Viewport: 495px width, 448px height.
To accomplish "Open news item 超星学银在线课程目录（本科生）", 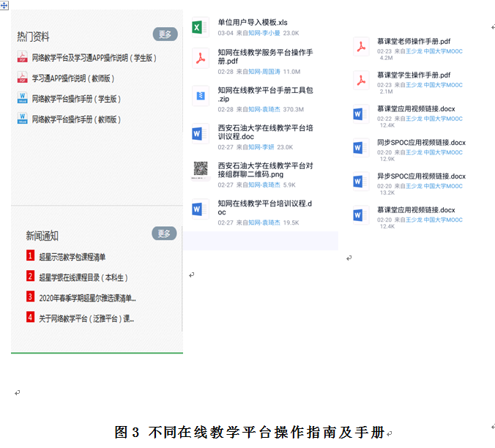I will tap(83, 277).
